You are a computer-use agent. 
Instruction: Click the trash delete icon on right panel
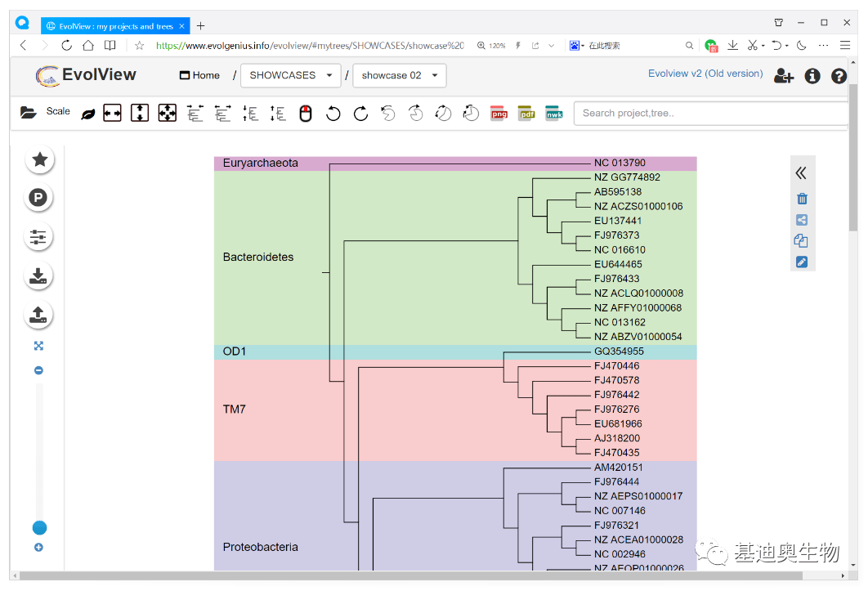(x=802, y=199)
